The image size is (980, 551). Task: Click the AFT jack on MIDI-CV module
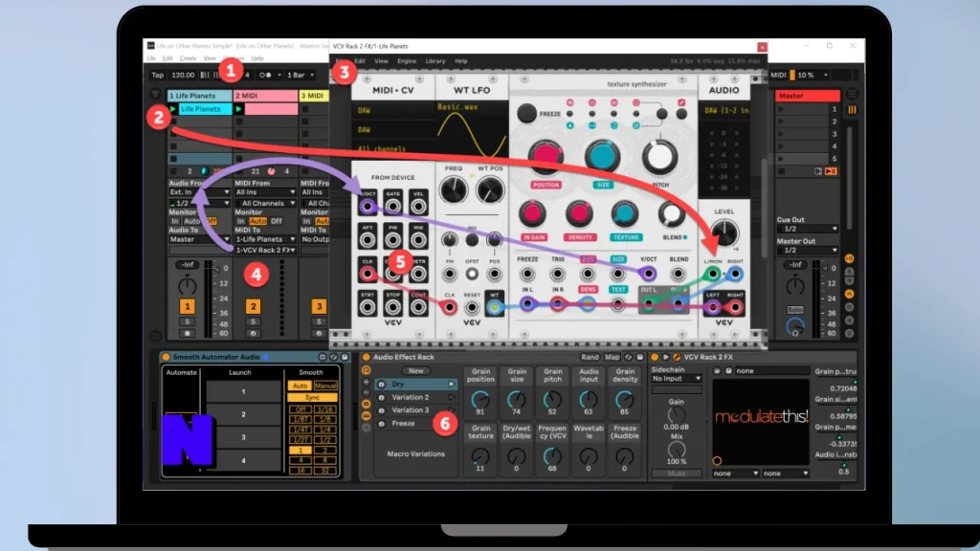367,240
